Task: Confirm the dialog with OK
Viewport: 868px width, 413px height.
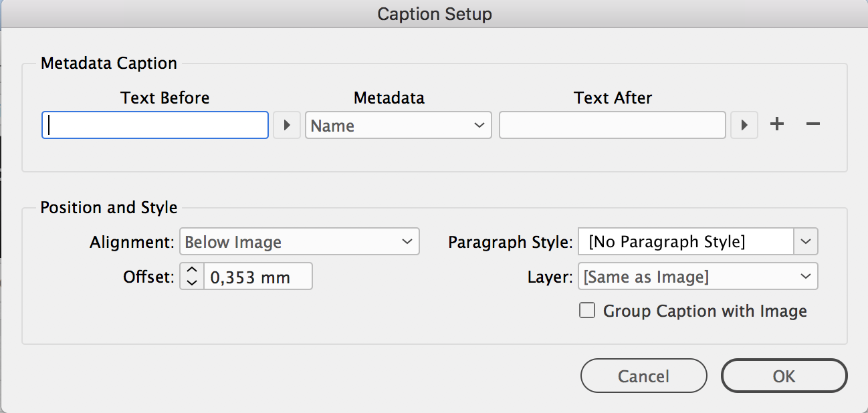Action: click(x=784, y=376)
